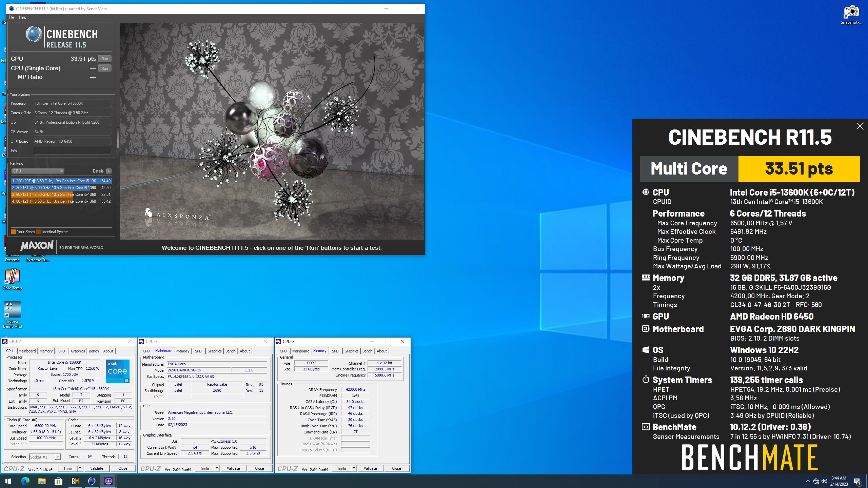Image resolution: width=868 pixels, height=488 pixels.
Task: Open Core Temp desktop shortcut
Action: (x=13, y=280)
